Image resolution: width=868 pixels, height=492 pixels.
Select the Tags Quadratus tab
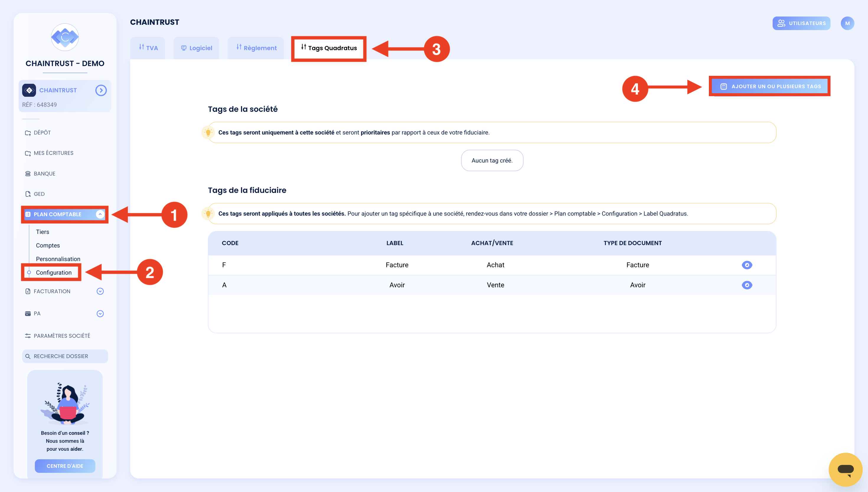coord(329,48)
